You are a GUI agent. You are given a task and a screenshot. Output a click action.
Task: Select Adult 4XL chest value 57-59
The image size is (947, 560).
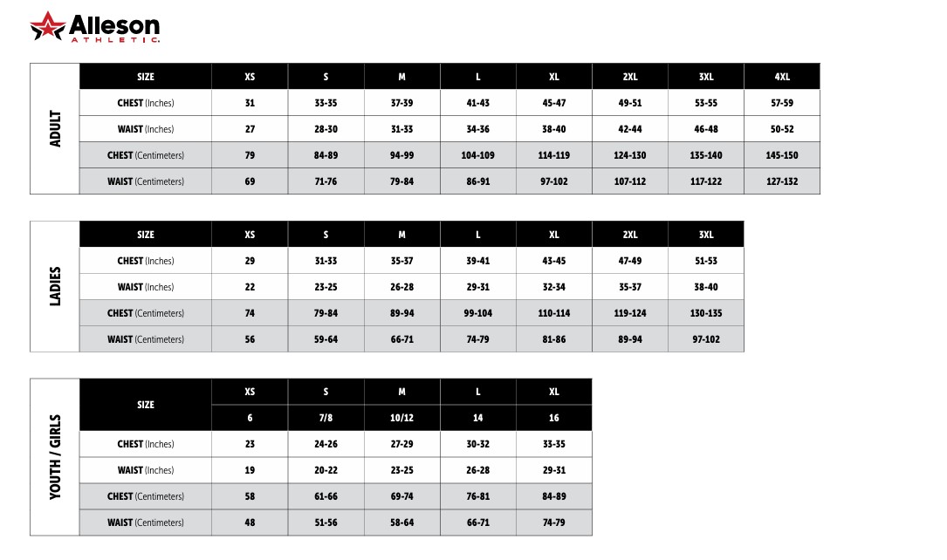pyautogui.click(x=782, y=103)
